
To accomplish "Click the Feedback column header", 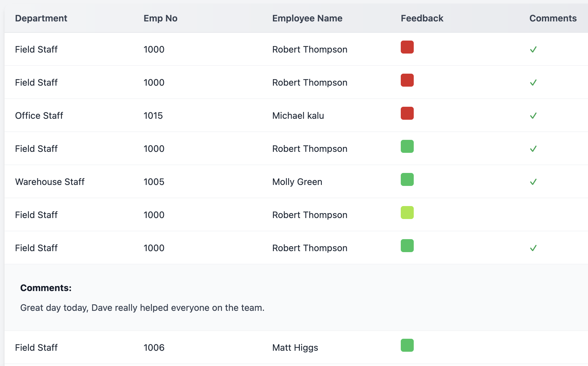I will (422, 18).
